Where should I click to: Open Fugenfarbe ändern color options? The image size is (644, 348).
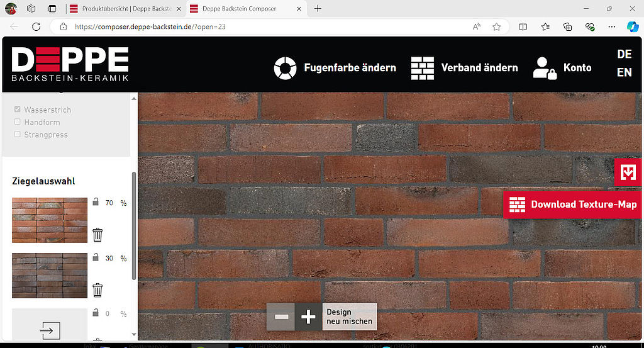click(x=335, y=68)
